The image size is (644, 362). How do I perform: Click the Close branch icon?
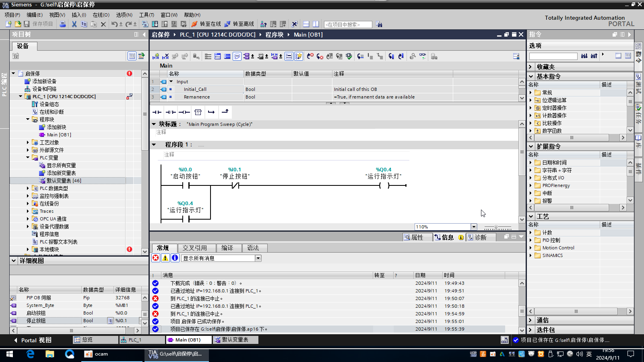[225, 112]
